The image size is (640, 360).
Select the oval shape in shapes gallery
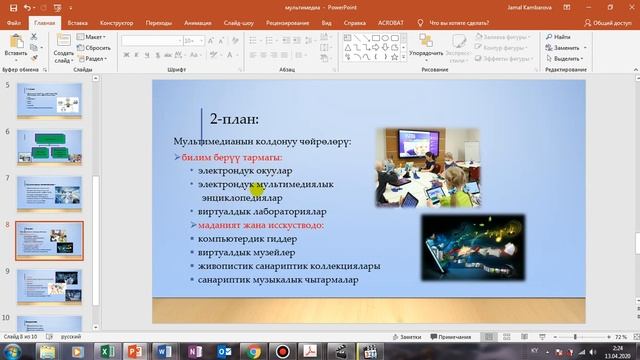385,38
